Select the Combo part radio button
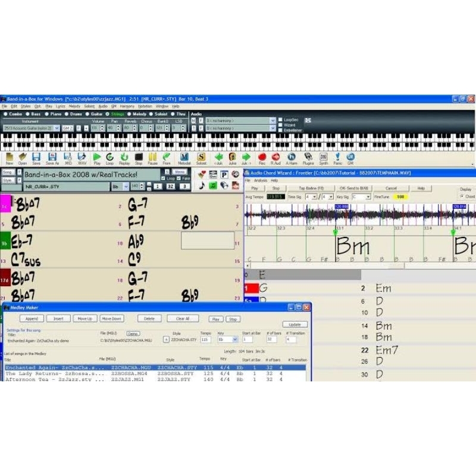 [x=5, y=114]
